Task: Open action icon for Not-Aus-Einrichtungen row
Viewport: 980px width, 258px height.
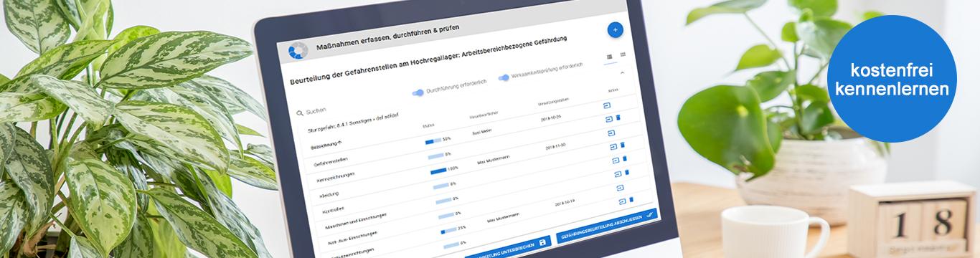Action: coord(619,188)
